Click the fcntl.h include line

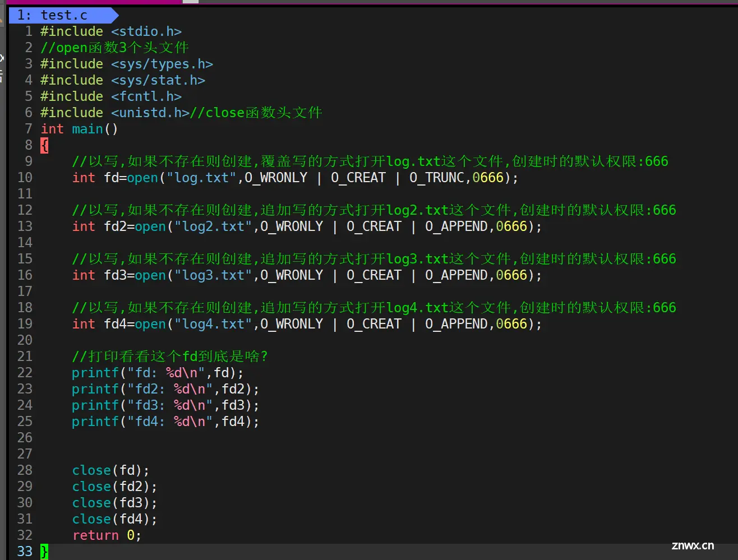111,96
